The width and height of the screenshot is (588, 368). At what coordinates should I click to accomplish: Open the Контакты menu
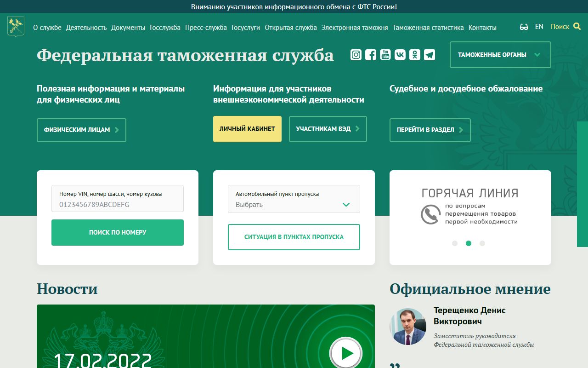pyautogui.click(x=482, y=28)
